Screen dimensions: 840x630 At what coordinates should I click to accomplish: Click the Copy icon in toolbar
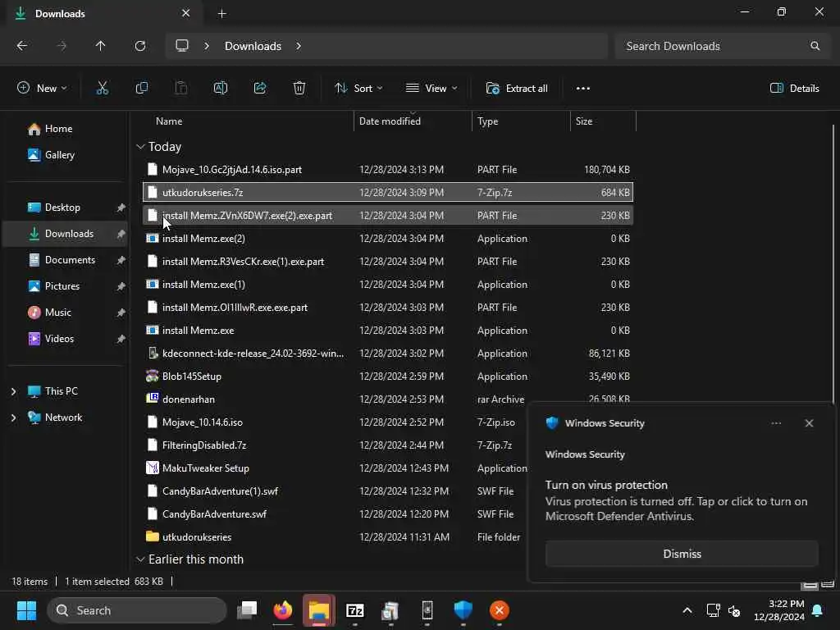[141, 89]
